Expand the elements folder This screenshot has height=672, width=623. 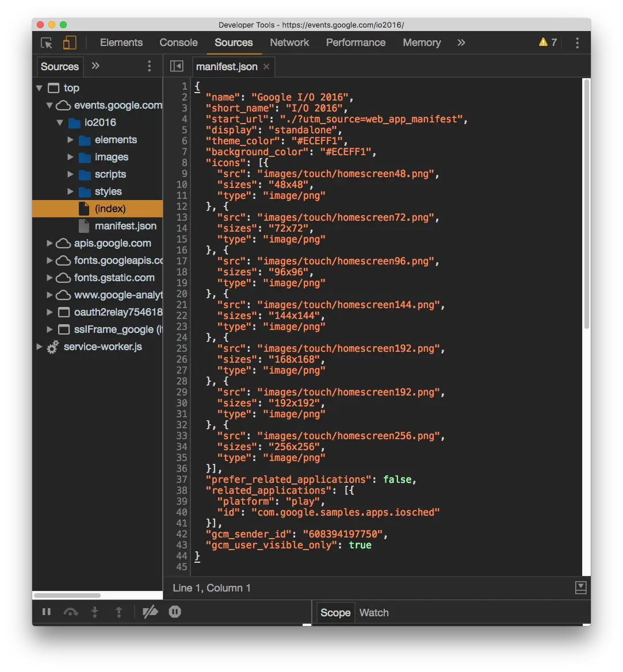70,140
